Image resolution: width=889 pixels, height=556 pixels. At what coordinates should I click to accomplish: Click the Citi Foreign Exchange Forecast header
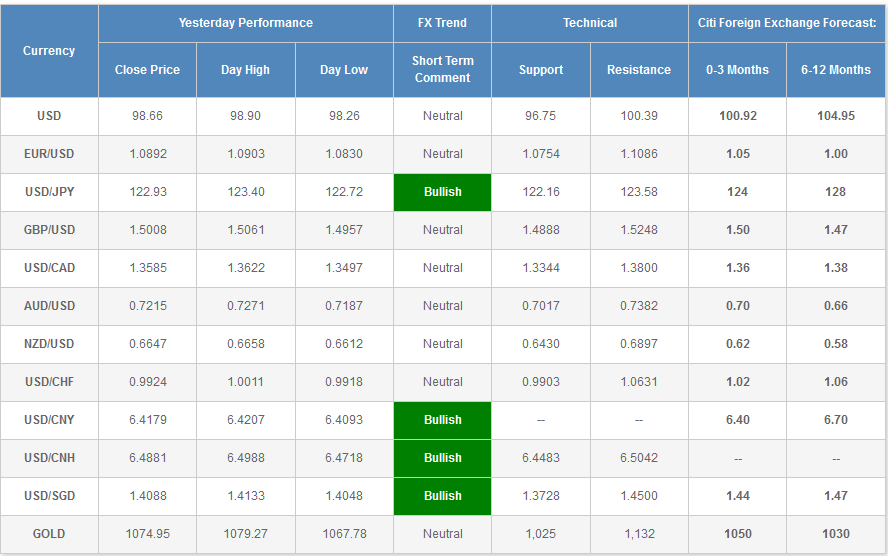(786, 23)
